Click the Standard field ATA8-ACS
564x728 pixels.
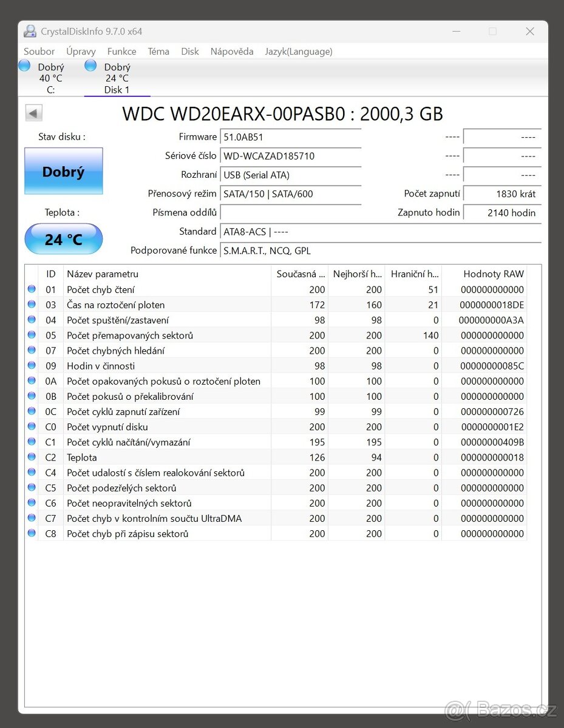[x=381, y=232]
